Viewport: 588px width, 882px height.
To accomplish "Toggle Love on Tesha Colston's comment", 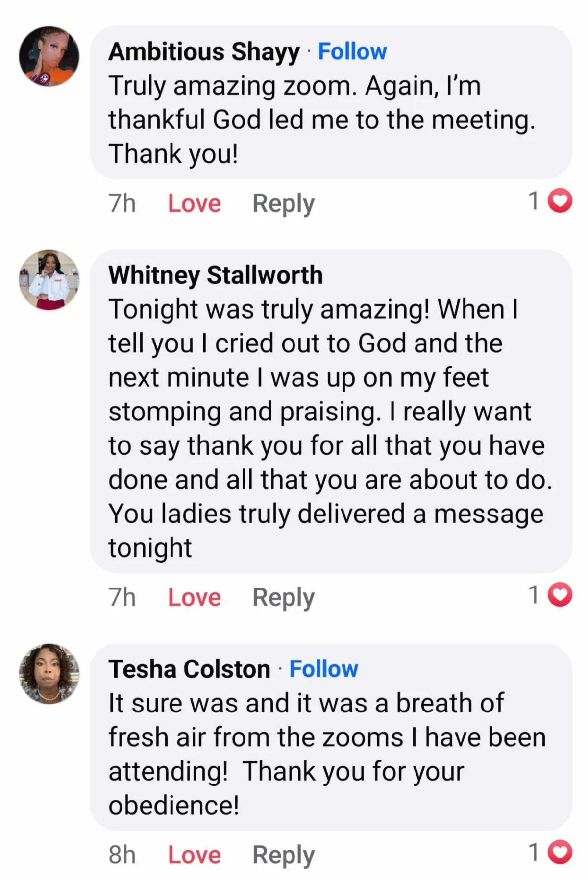I will (194, 855).
